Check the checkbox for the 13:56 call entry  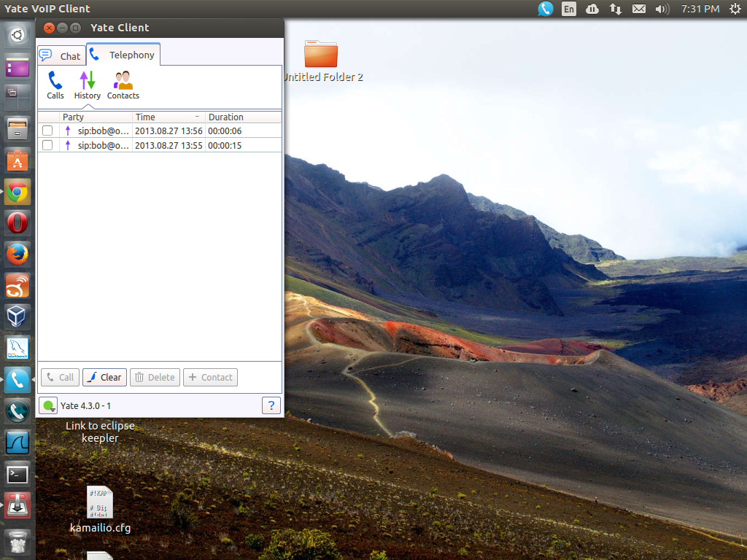pos(47,130)
